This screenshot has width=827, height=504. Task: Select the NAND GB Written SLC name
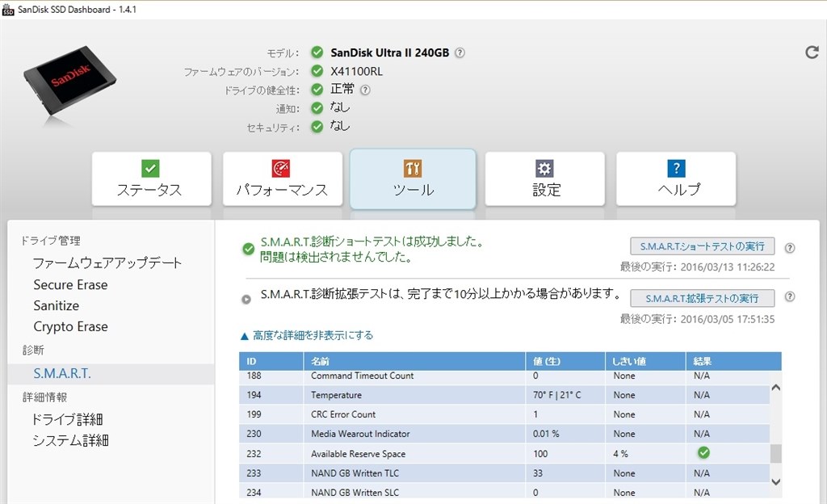coord(355,493)
